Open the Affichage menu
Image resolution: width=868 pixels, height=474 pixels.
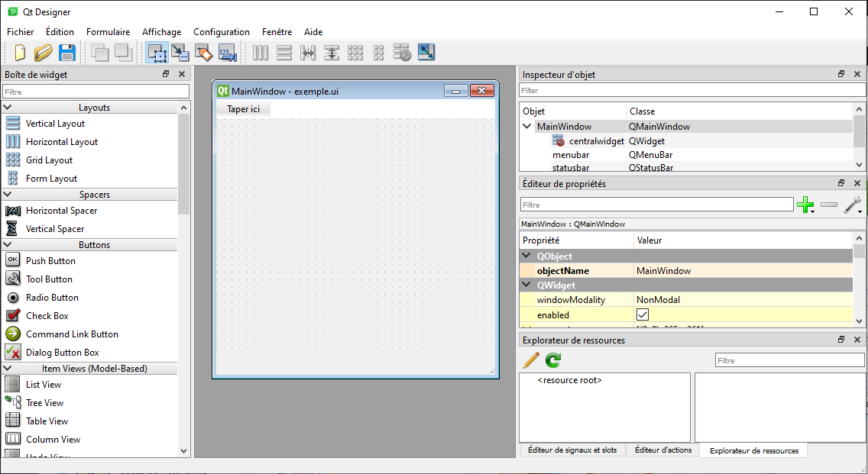tap(162, 32)
